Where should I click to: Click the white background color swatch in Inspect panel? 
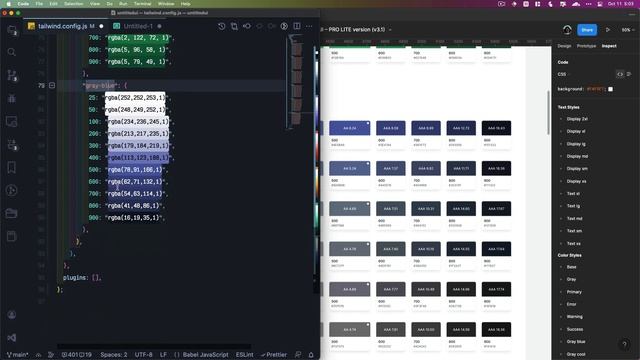pyautogui.click(x=610, y=89)
